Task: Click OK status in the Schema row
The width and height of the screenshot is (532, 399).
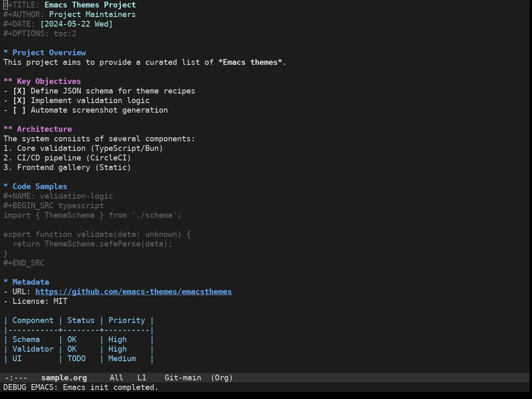Action: click(72, 340)
